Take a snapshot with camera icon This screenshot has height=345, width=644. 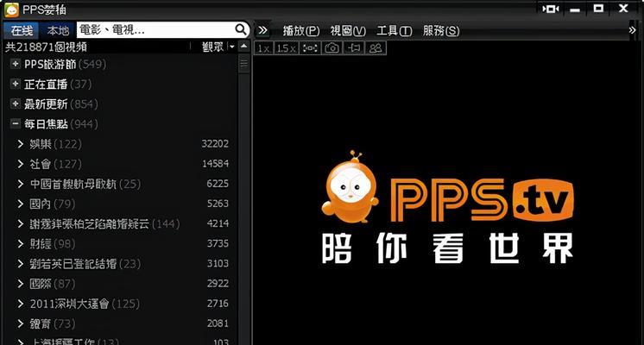(x=331, y=48)
